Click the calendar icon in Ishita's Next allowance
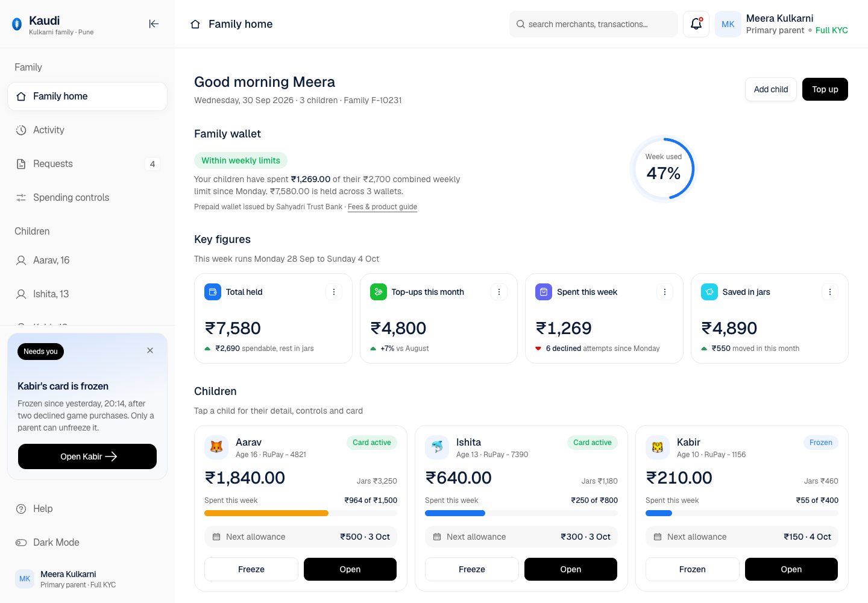 (x=437, y=537)
